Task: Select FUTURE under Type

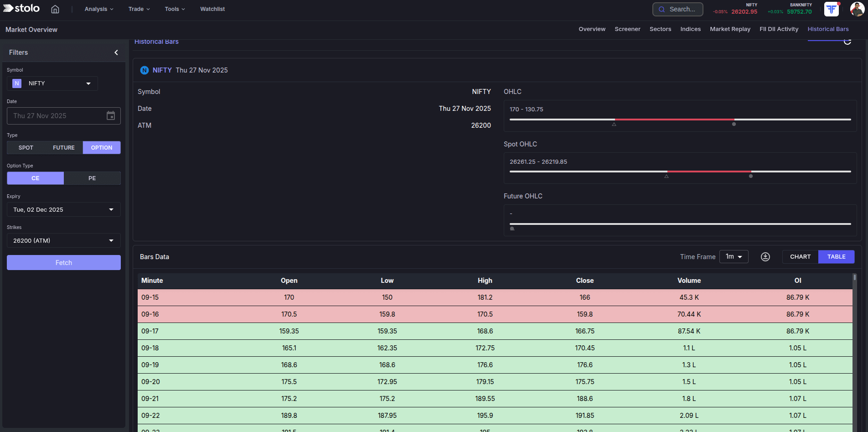Action: pyautogui.click(x=63, y=147)
